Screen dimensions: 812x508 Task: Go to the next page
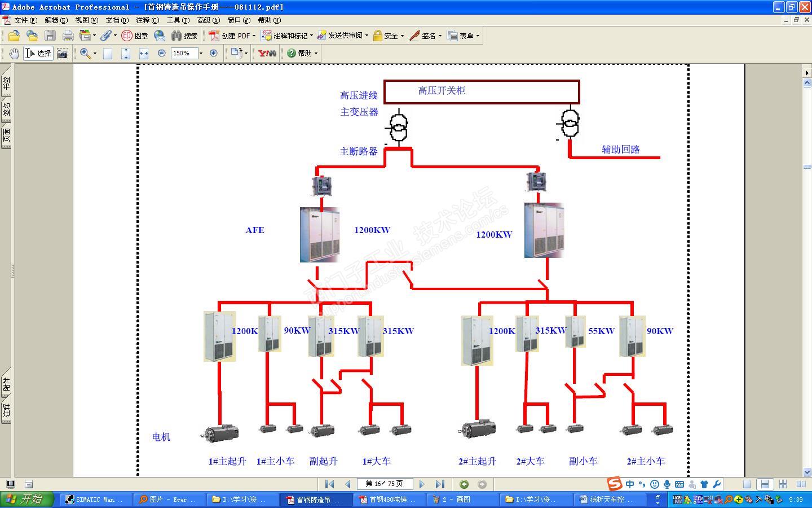(x=422, y=484)
